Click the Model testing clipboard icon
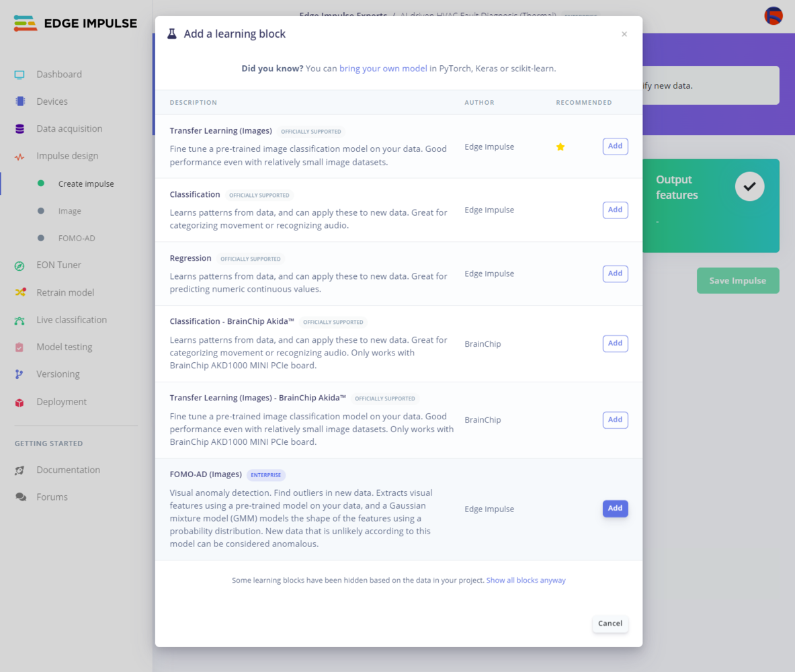Screen dimensions: 795x672 [19, 347]
